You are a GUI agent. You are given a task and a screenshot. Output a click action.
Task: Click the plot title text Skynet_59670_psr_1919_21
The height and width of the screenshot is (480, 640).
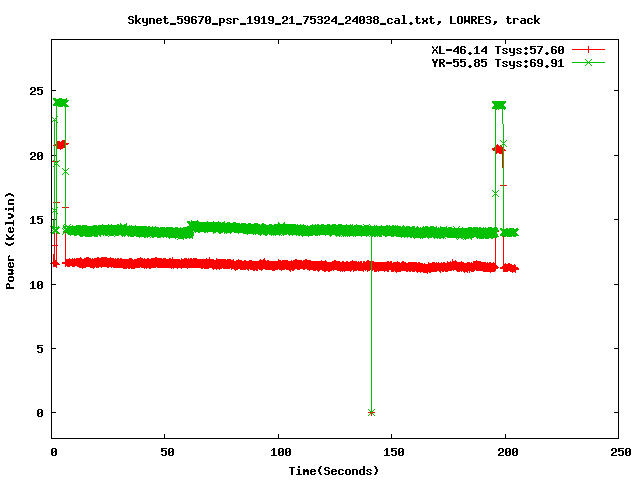click(x=210, y=20)
